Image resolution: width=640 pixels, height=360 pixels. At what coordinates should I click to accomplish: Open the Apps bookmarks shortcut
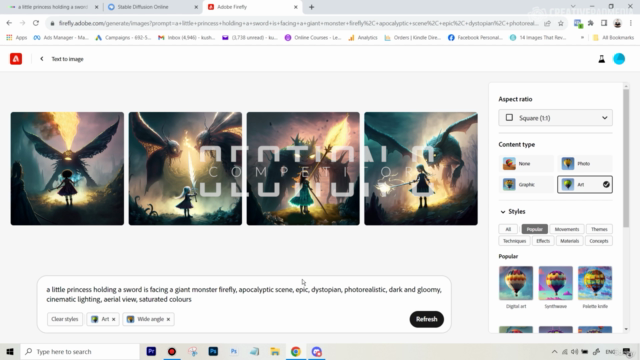point(17,38)
